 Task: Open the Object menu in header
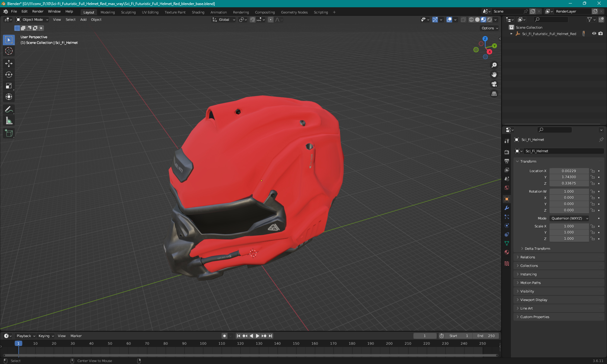coord(97,20)
